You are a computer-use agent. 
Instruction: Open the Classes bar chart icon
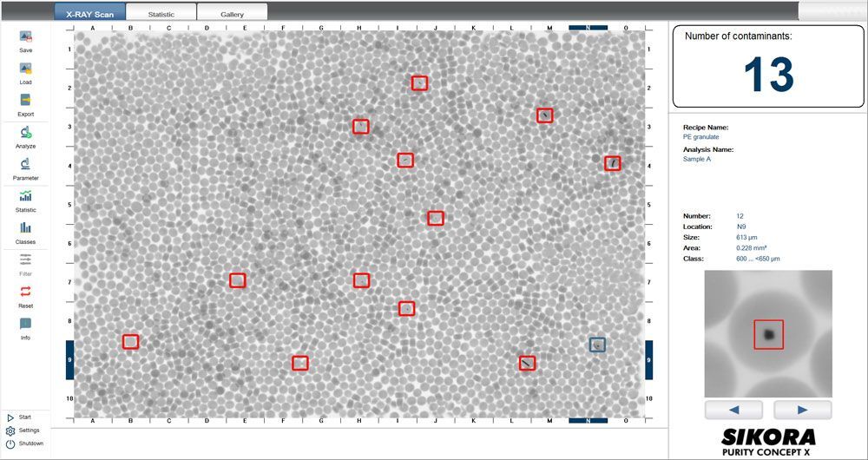pos(25,228)
